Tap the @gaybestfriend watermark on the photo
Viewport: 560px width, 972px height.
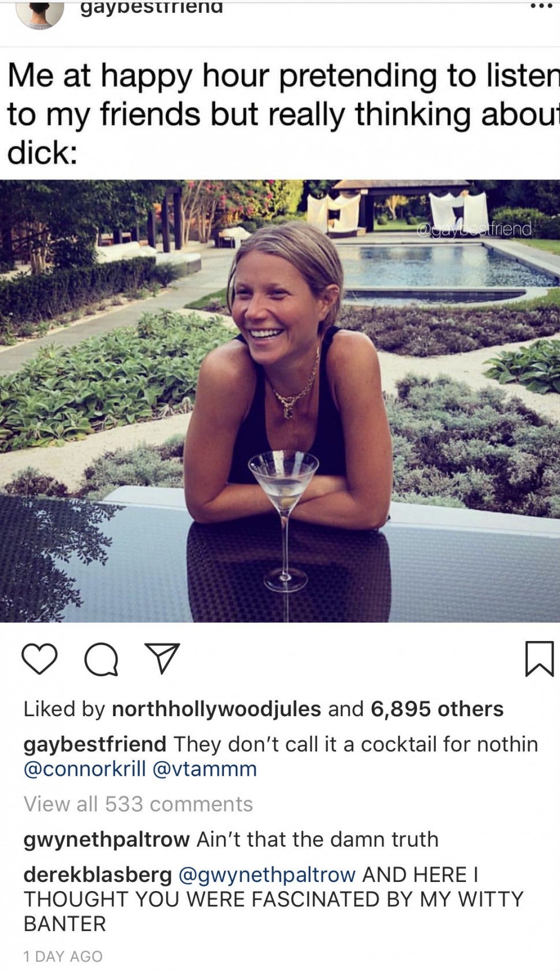[473, 229]
